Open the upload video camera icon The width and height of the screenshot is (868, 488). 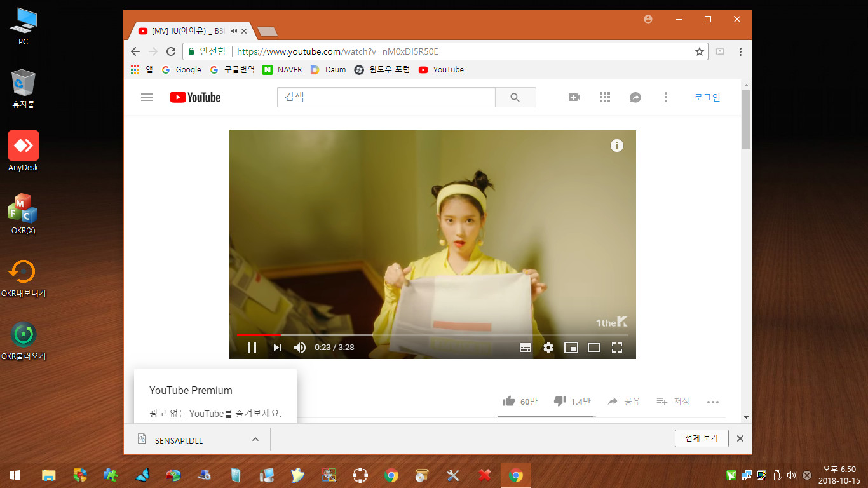coord(574,97)
